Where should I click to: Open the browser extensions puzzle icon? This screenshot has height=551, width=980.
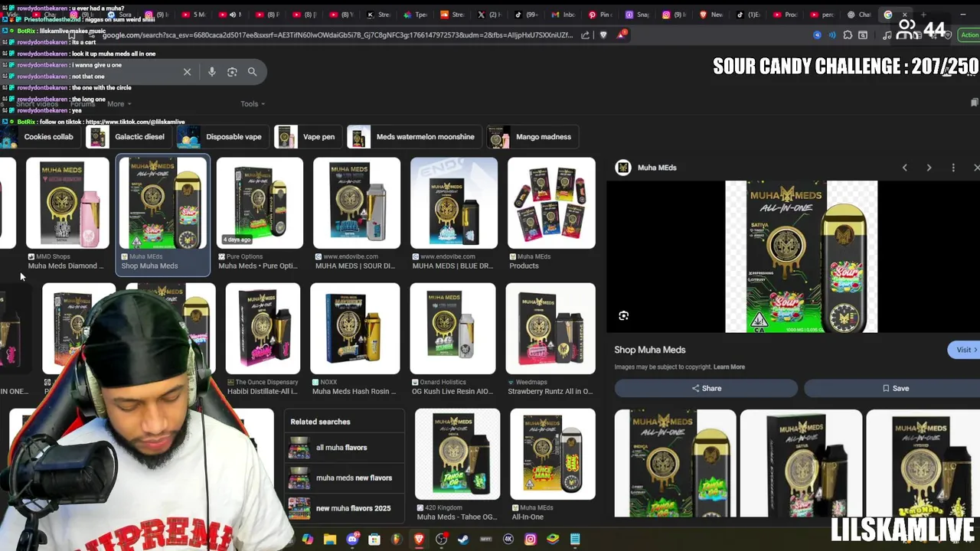848,35
